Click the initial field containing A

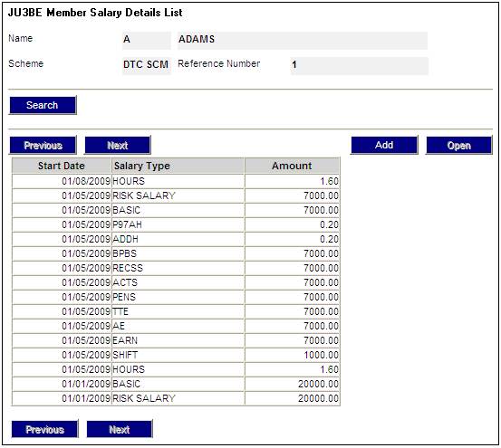[x=147, y=40]
